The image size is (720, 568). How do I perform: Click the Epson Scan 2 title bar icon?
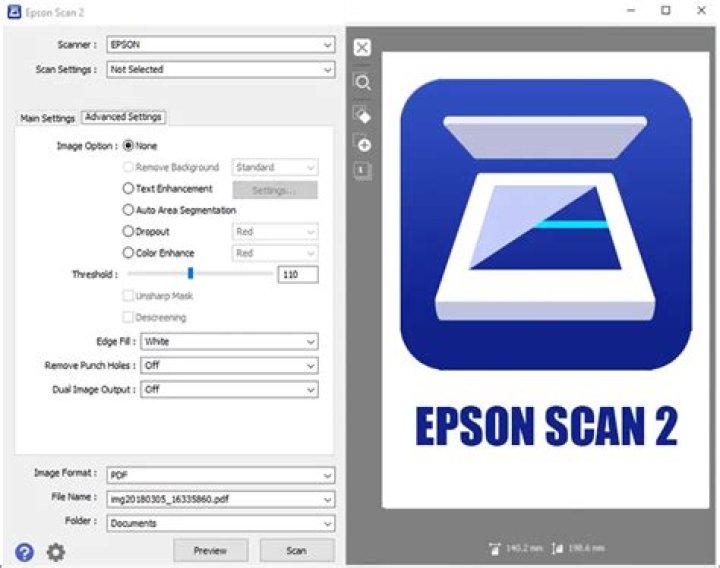coord(14,12)
